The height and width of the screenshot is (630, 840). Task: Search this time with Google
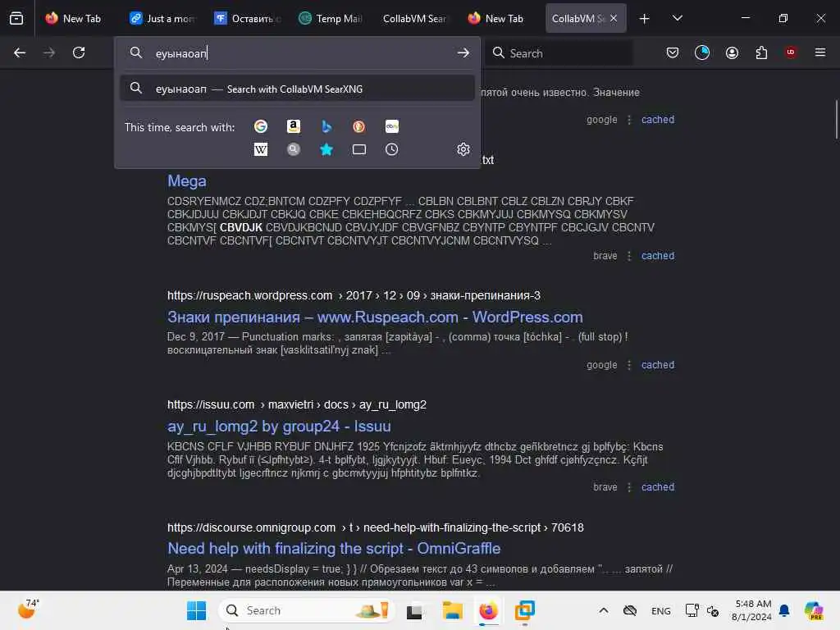[261, 126]
